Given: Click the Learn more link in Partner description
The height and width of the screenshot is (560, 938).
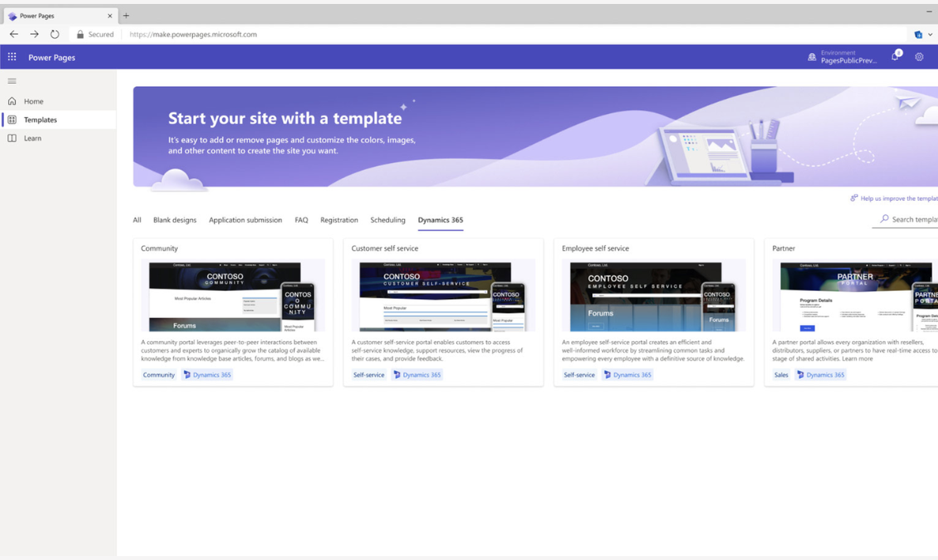Looking at the screenshot, I should (x=857, y=358).
